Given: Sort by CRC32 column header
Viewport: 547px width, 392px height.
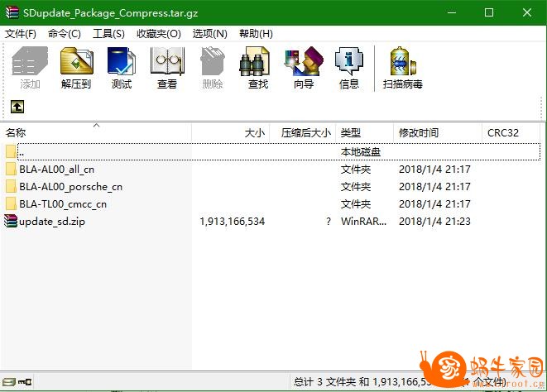Looking at the screenshot, I should coord(511,132).
